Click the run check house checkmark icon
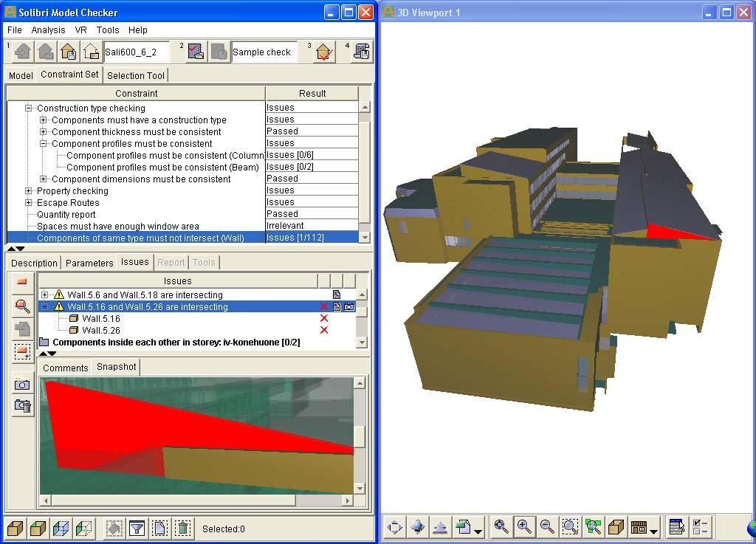756x544 pixels. [324, 52]
